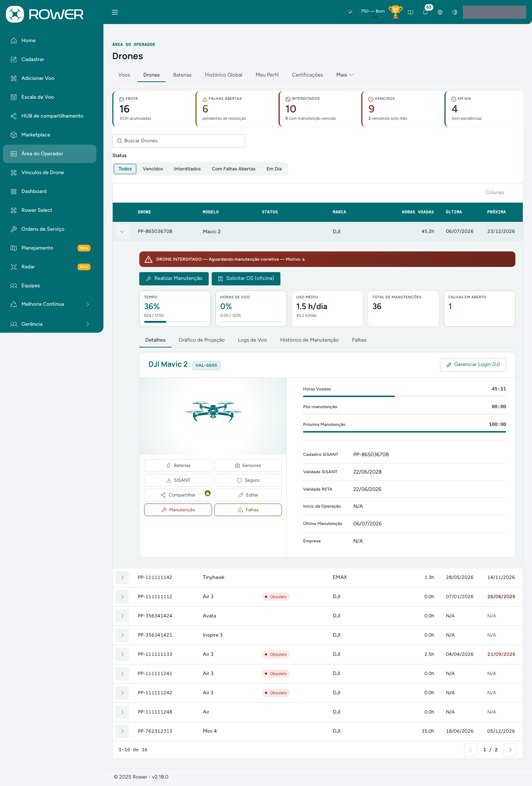
Task: Select the Interditados status filter
Action: [187, 169]
